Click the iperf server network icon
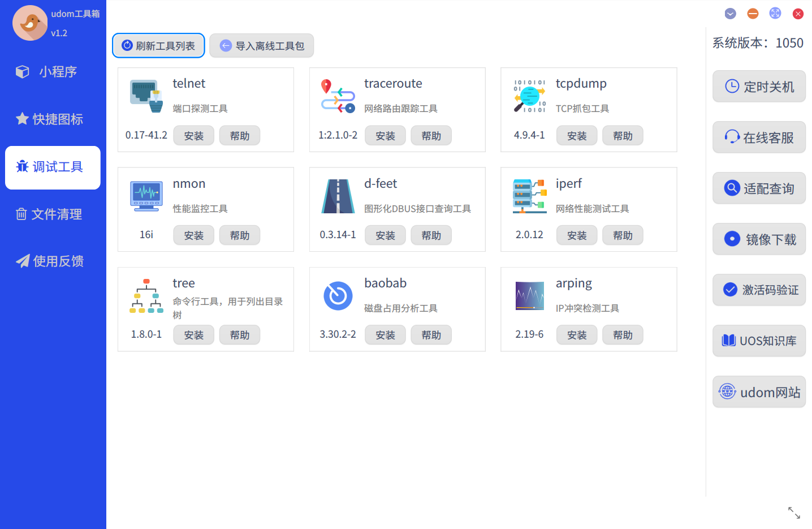Viewport: 812px width, 529px height. [x=529, y=196]
